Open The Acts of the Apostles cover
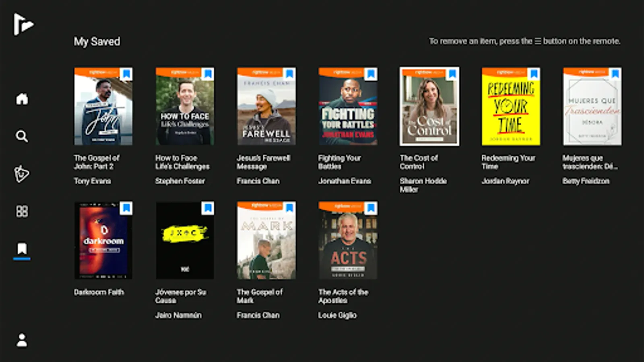Image resolution: width=644 pixels, height=362 pixels. [348, 240]
